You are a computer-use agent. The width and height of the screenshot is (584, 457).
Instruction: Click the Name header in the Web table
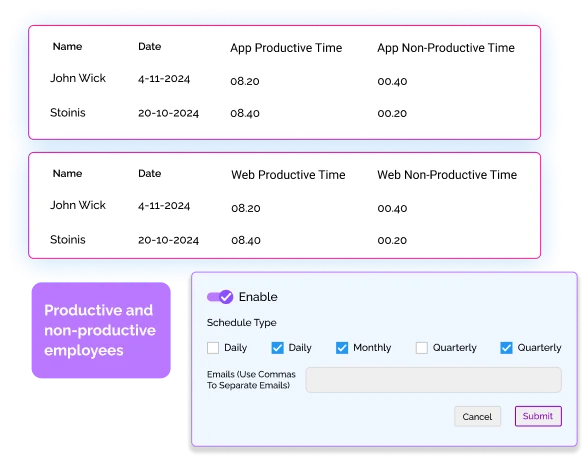pos(67,174)
